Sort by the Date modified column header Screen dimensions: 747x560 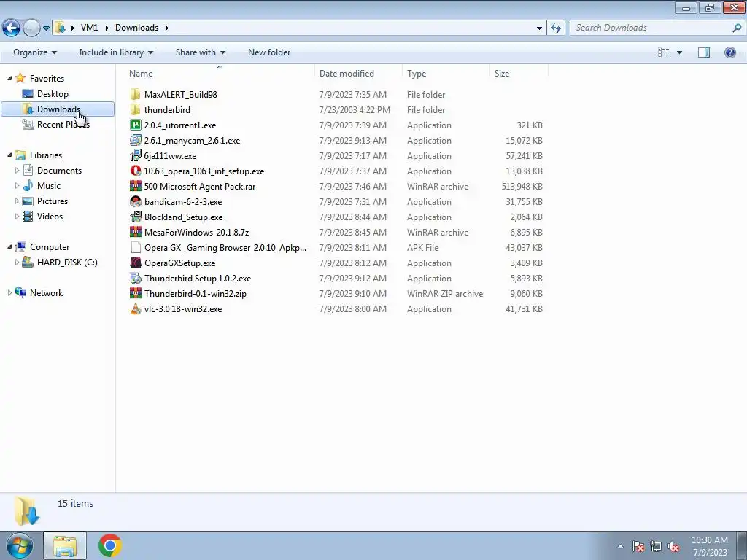tap(347, 74)
